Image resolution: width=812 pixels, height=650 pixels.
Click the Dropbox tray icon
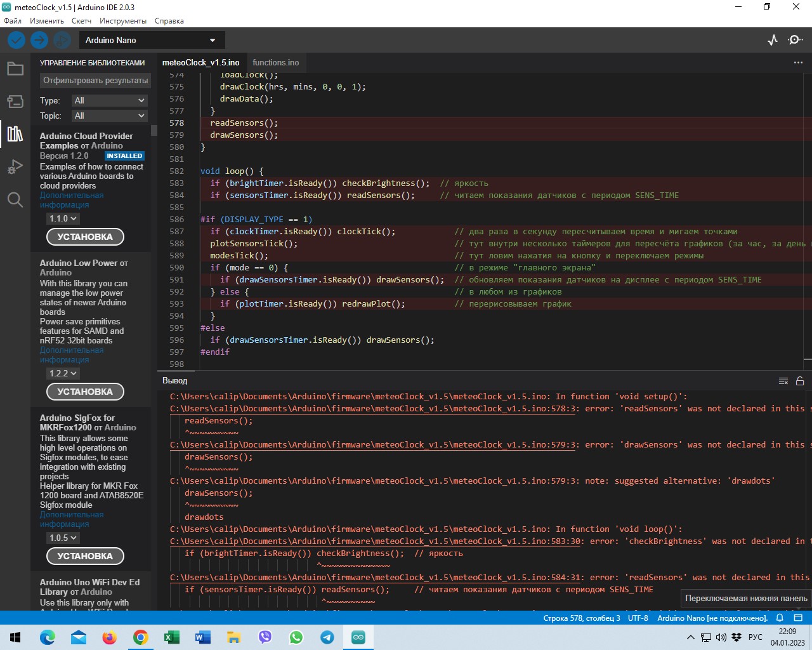click(x=737, y=637)
